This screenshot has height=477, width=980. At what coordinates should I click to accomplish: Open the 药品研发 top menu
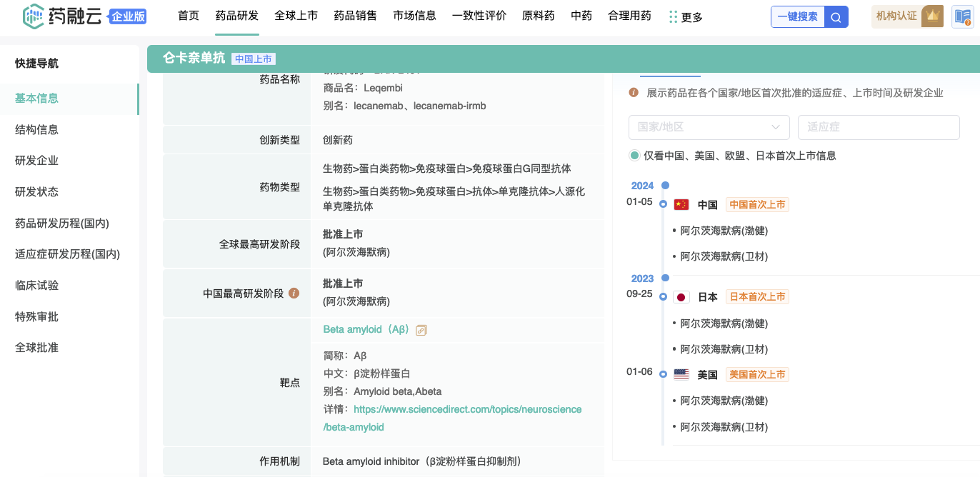coord(236,16)
